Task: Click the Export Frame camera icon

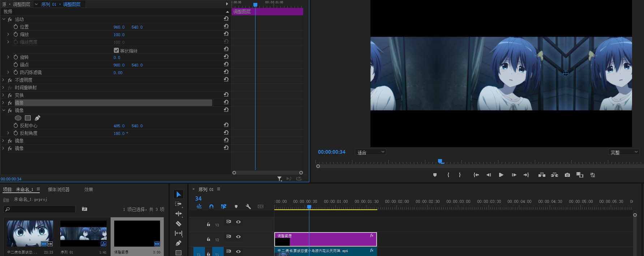Action: coord(567,175)
